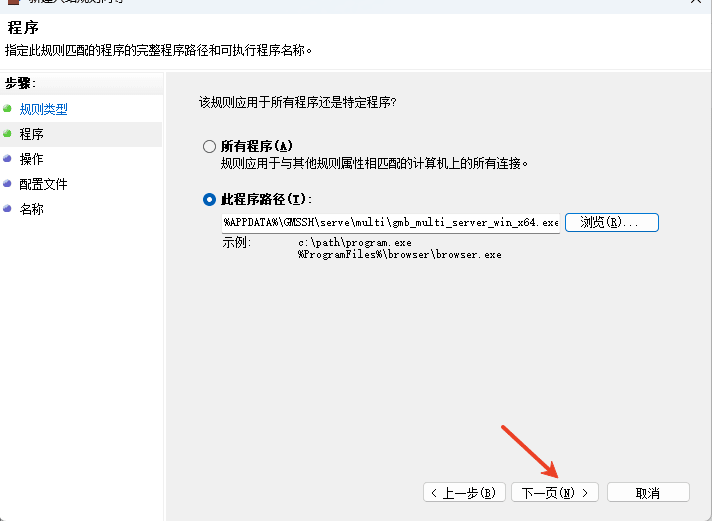Click blue bullet beside 配置文件
Viewport: 712px width, 521px height.
[7, 184]
